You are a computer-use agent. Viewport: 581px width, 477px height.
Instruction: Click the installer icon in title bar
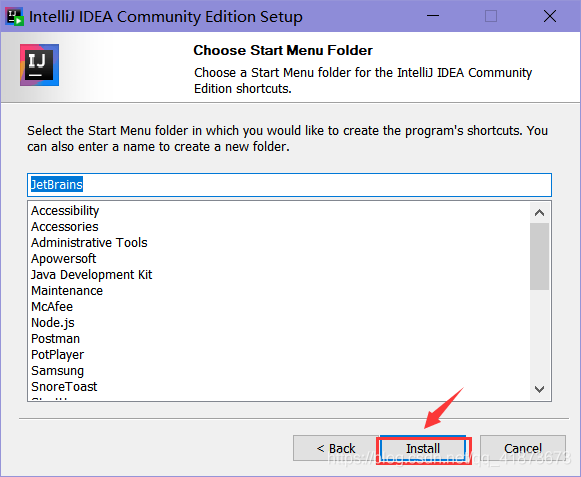pyautogui.click(x=15, y=17)
